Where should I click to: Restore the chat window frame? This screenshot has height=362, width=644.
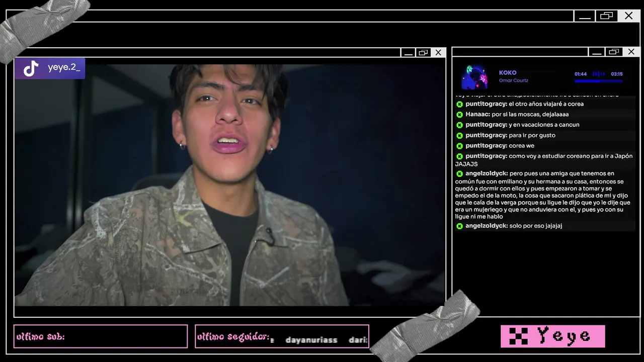click(x=613, y=52)
